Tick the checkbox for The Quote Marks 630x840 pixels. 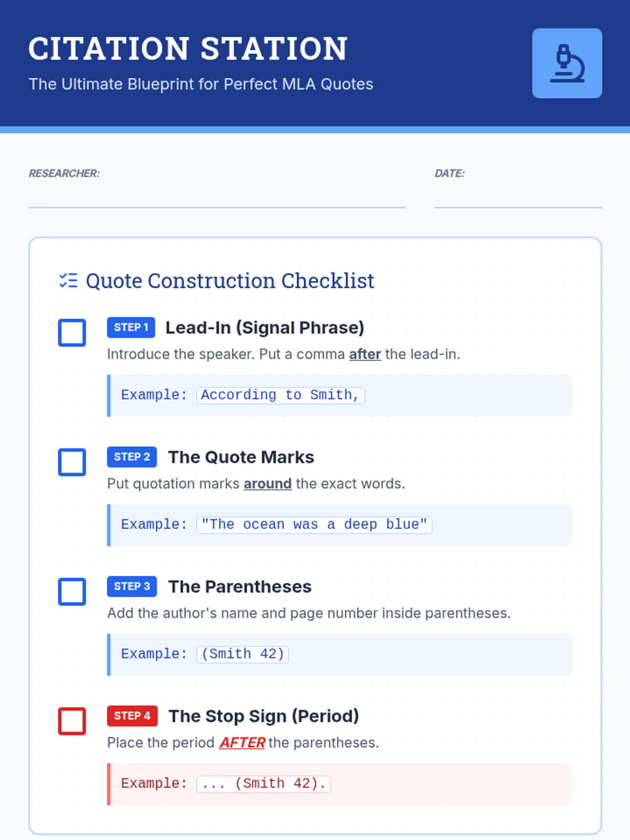point(72,463)
